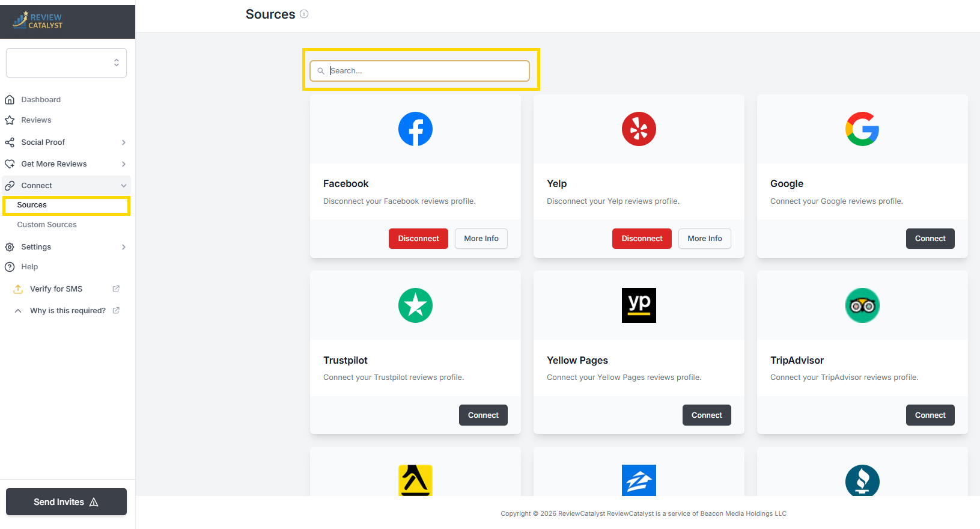Open the Dashboard page
Image resolution: width=980 pixels, height=529 pixels.
41,100
